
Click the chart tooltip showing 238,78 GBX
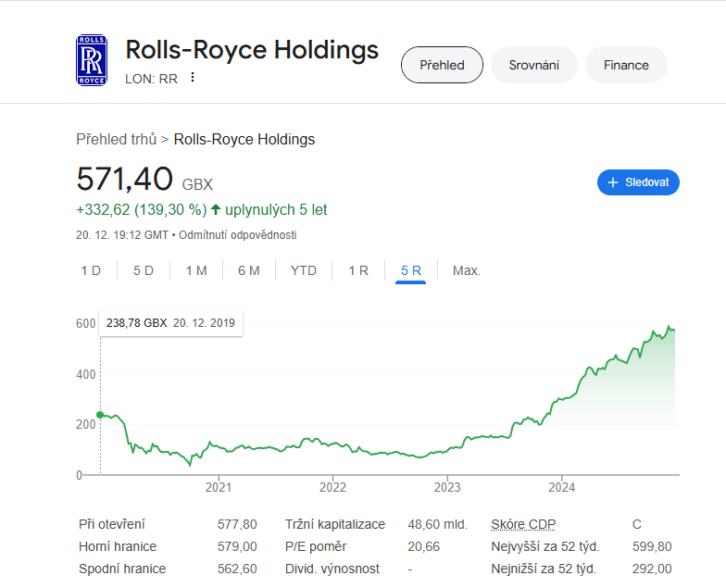[x=170, y=322]
